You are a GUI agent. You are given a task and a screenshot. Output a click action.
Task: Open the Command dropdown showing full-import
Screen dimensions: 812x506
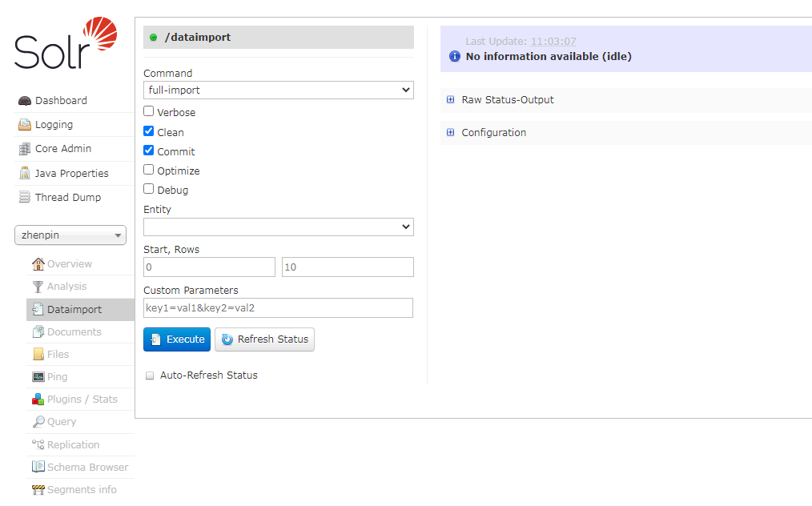click(x=278, y=90)
